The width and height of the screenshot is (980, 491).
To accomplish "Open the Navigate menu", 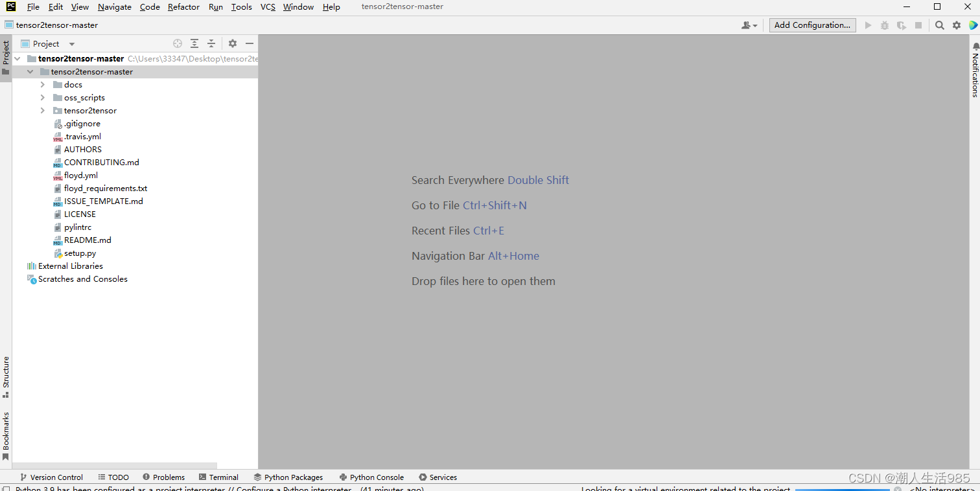I will [x=115, y=7].
